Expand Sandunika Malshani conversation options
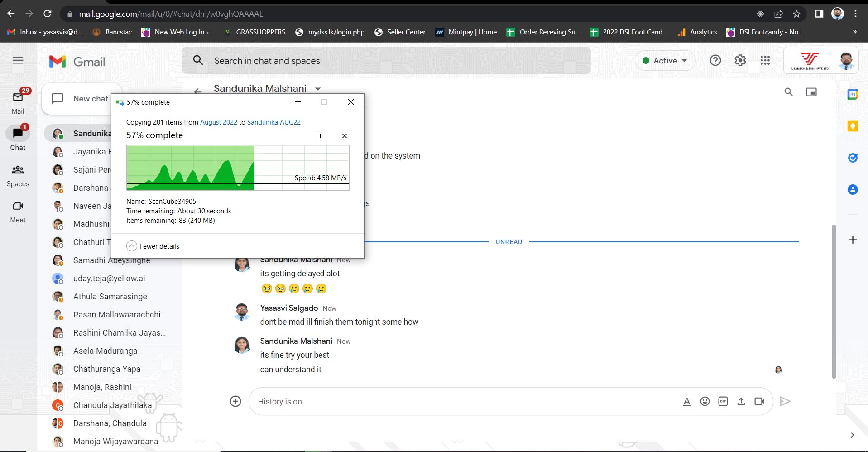 pos(318,89)
